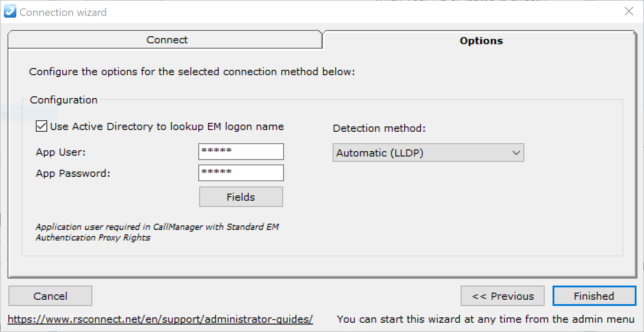
Task: Uncheck Use Active Directory lookup checkbox
Action: pyautogui.click(x=42, y=126)
